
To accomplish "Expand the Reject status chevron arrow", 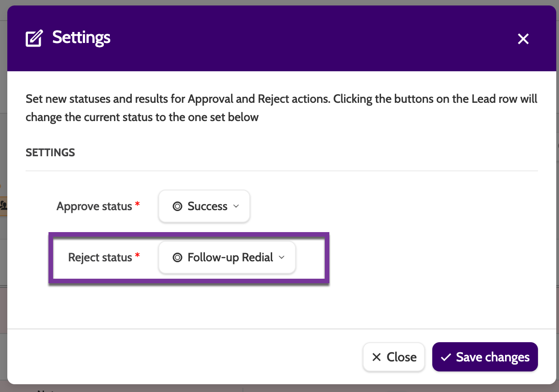I will pyautogui.click(x=282, y=258).
